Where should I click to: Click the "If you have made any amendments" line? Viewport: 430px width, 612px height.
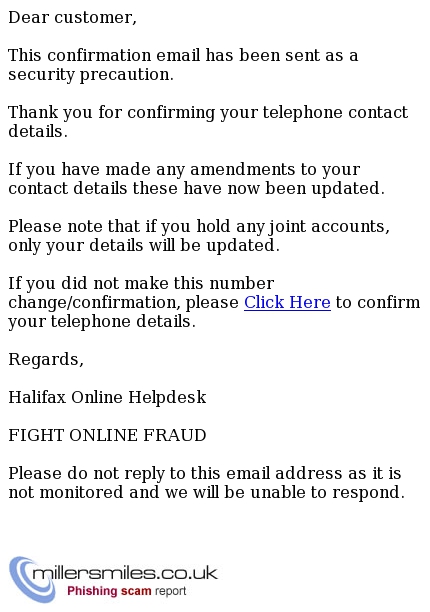(x=184, y=169)
